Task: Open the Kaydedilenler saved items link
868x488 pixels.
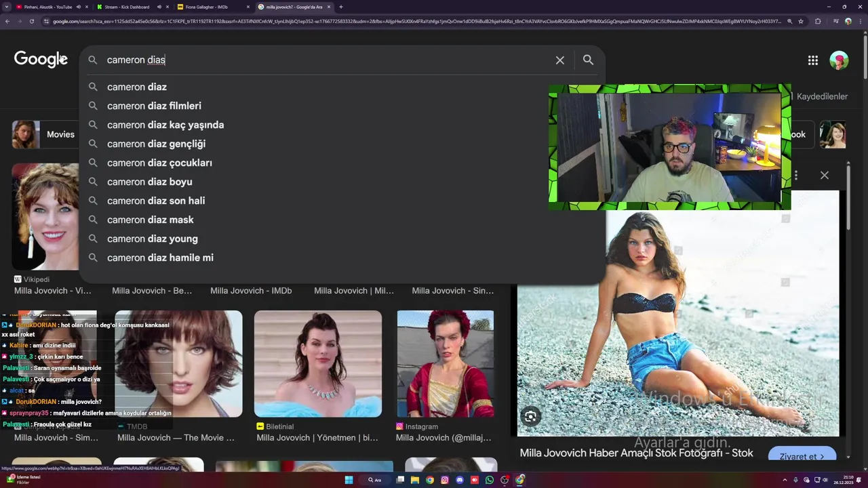Action: (x=822, y=96)
